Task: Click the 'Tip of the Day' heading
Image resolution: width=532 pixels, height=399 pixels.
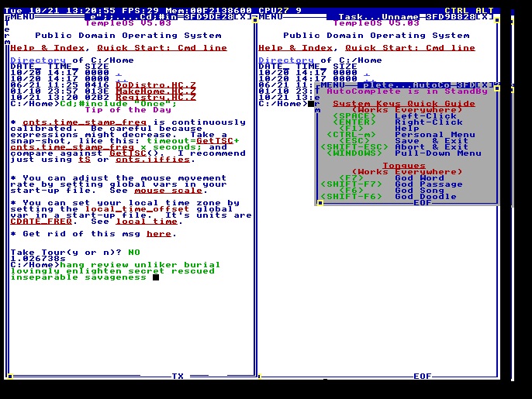Action: (128, 110)
